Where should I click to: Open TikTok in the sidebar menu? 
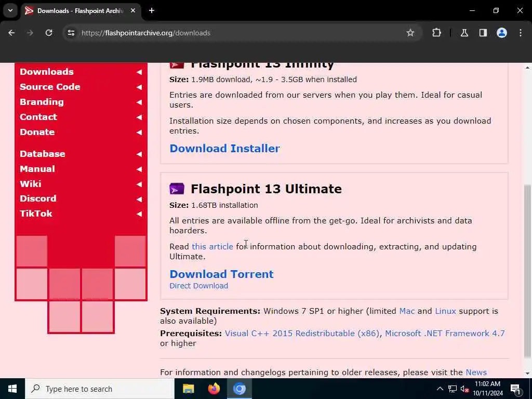[36, 214]
